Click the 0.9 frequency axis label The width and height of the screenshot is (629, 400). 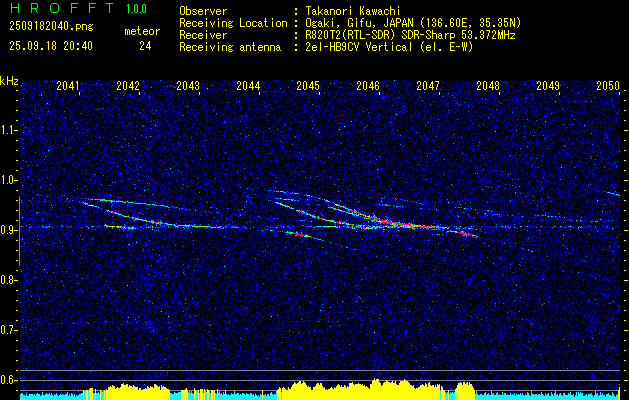pyautogui.click(x=8, y=230)
